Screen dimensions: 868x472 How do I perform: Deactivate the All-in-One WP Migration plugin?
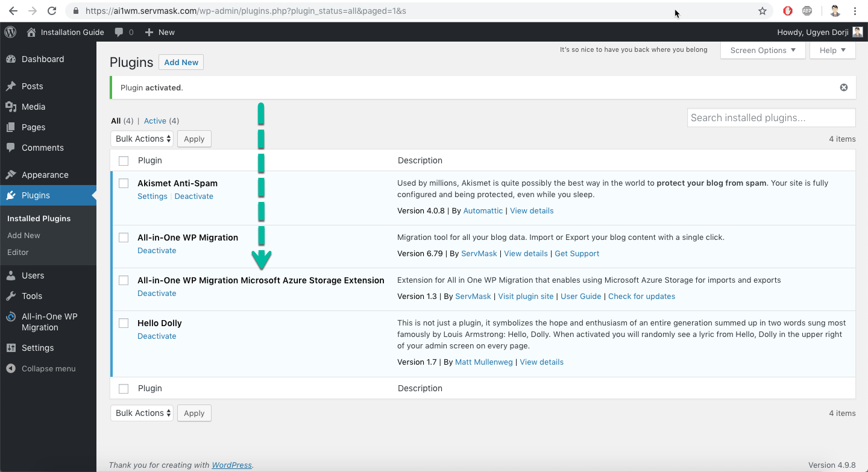157,251
